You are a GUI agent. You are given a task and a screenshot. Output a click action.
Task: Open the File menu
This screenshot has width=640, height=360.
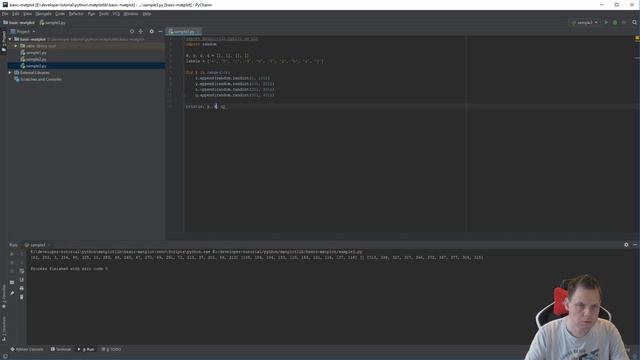[x=5, y=14]
